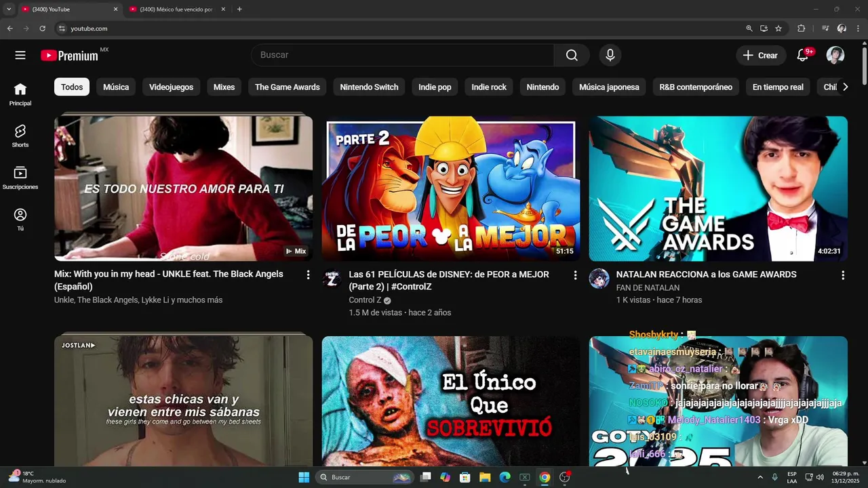The width and height of the screenshot is (868, 488).
Task: Click the FAN DE NATALAN channel avatar
Action: click(x=599, y=279)
